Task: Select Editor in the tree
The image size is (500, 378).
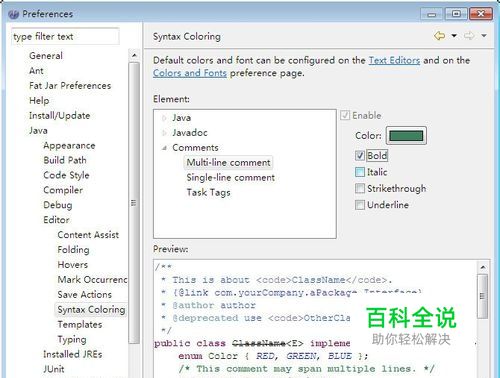Action: click(56, 220)
